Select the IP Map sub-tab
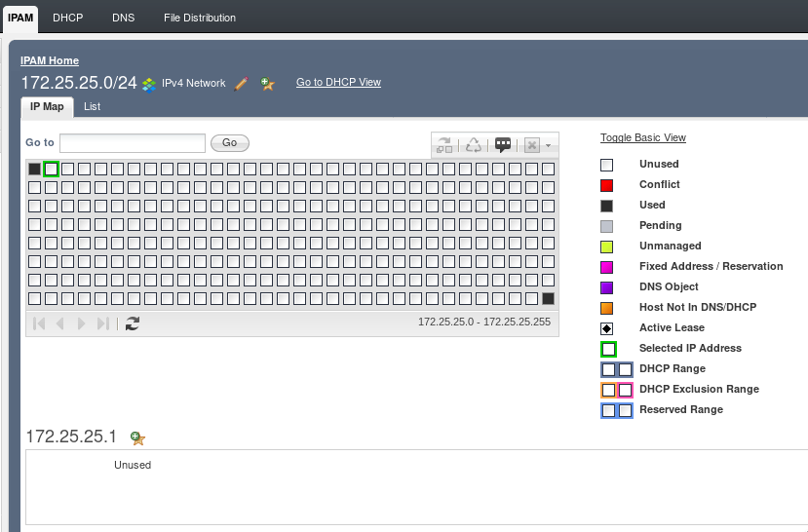 pos(47,107)
